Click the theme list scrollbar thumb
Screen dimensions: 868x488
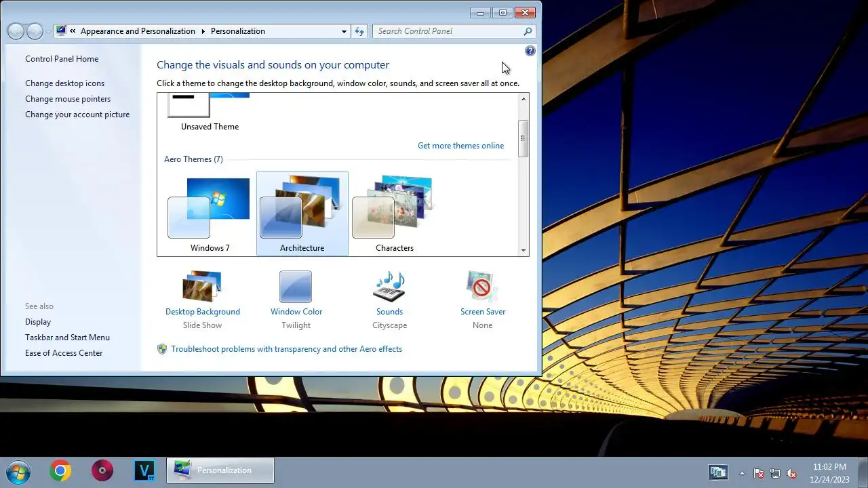coord(524,138)
